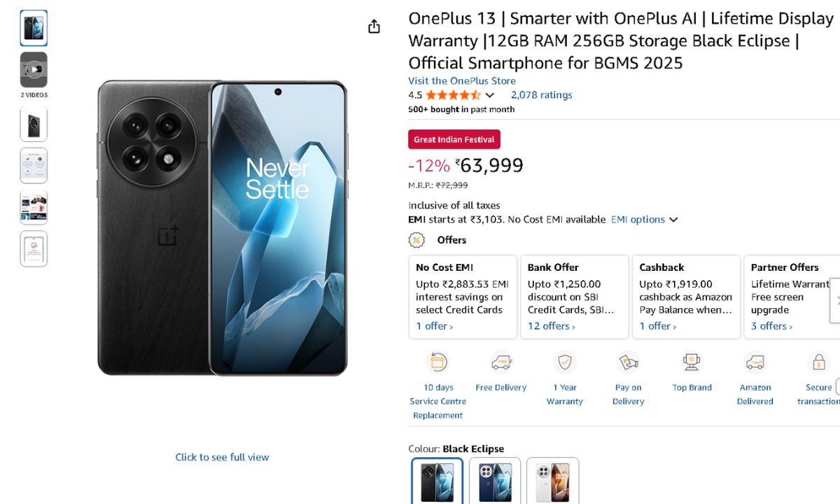Choose the white colour variant swatch
Image resolution: width=840 pixels, height=504 pixels.
coord(552,482)
